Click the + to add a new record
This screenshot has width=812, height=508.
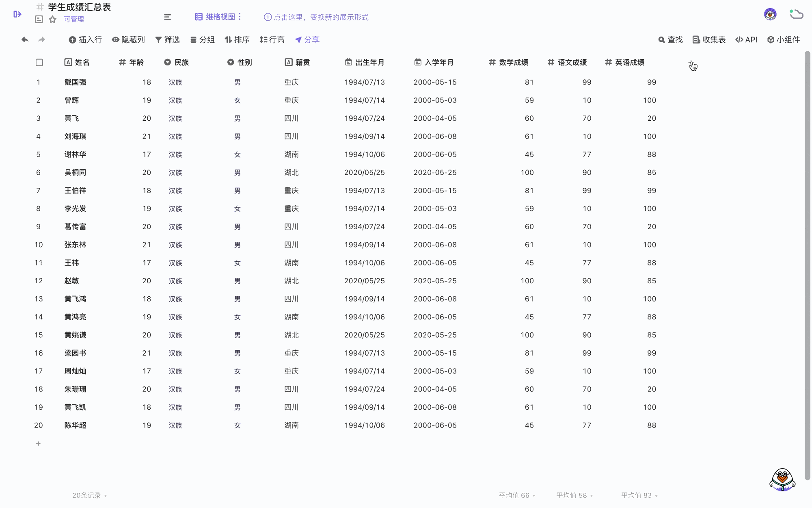point(39,443)
